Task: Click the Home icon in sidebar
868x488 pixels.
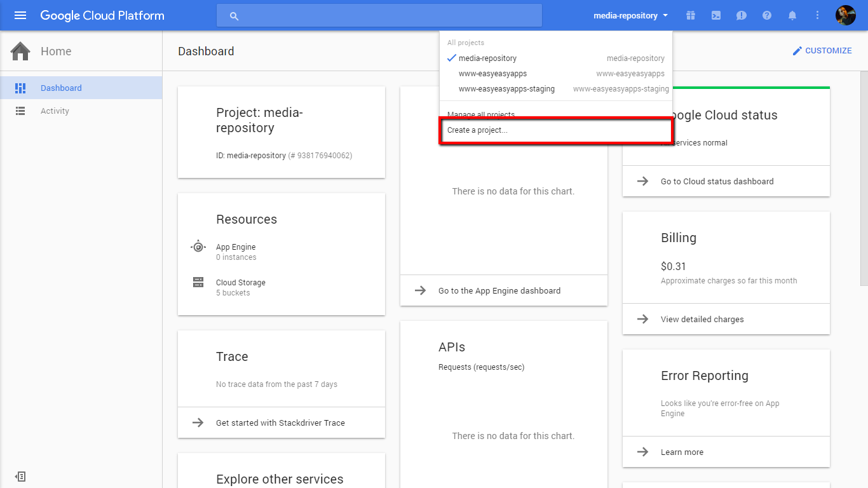Action: point(20,51)
